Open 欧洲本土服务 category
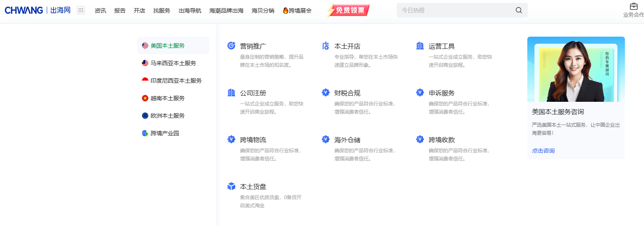 coord(168,116)
